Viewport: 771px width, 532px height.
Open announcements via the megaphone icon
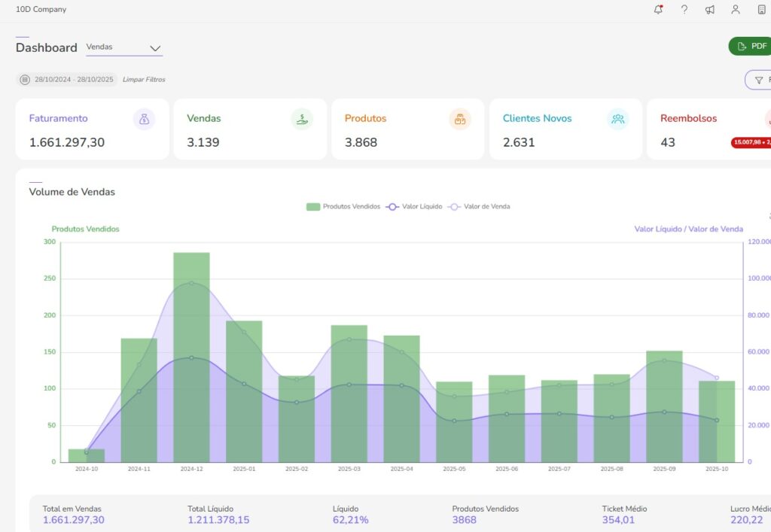click(710, 10)
